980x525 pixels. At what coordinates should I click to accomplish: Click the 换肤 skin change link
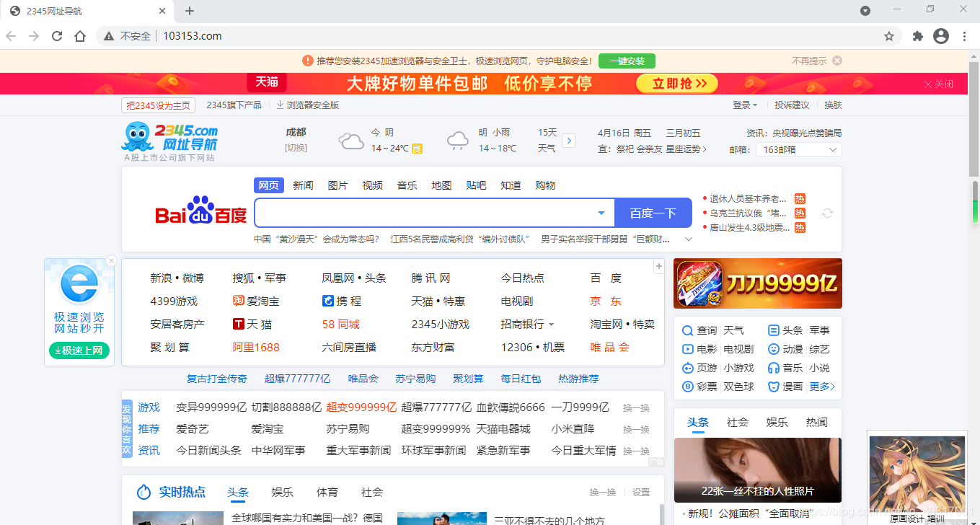[x=833, y=105]
